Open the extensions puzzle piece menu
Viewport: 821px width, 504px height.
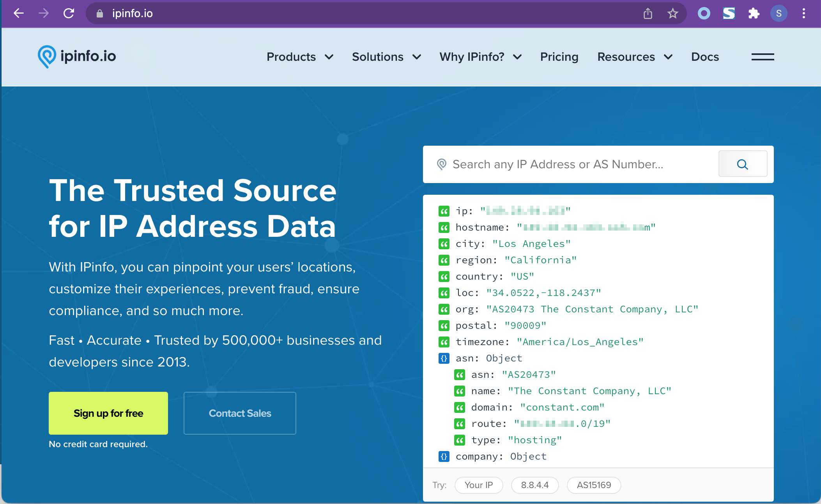tap(754, 14)
